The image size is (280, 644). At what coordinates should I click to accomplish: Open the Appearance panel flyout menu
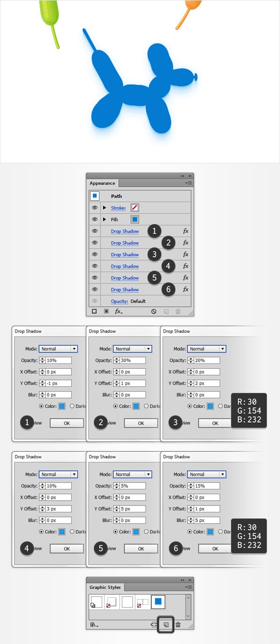189,183
